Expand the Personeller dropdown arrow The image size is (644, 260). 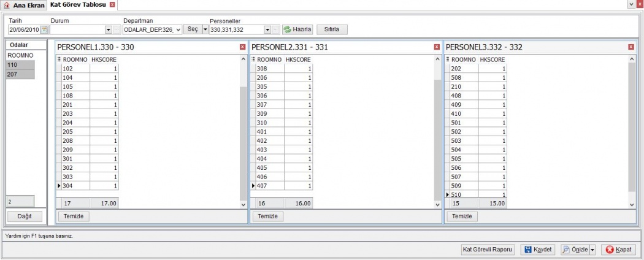(x=268, y=30)
